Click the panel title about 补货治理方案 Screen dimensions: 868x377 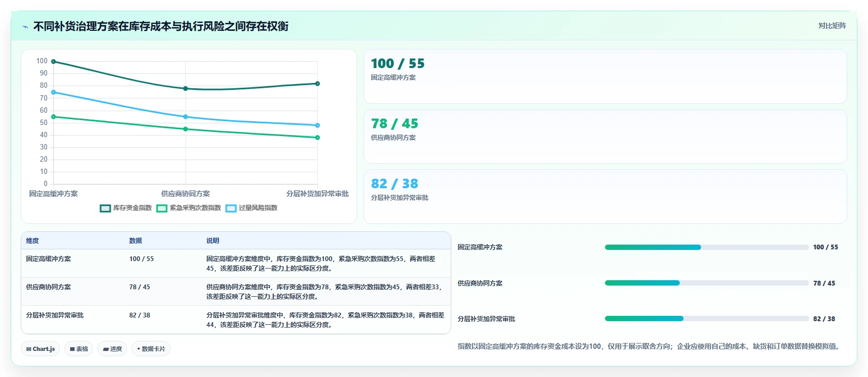tap(161, 26)
